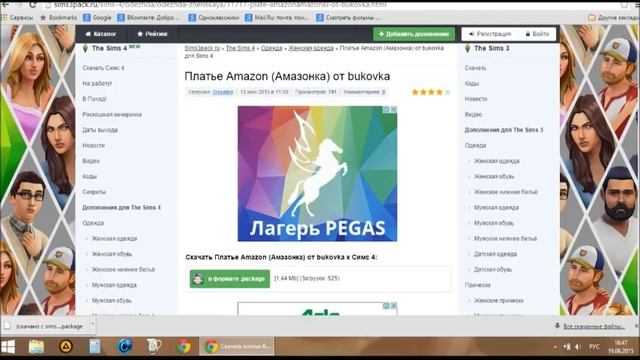This screenshot has width=640, height=360.
Task: Open the Сервисы apps shortcut in bookmarks bar
Action: (17, 18)
